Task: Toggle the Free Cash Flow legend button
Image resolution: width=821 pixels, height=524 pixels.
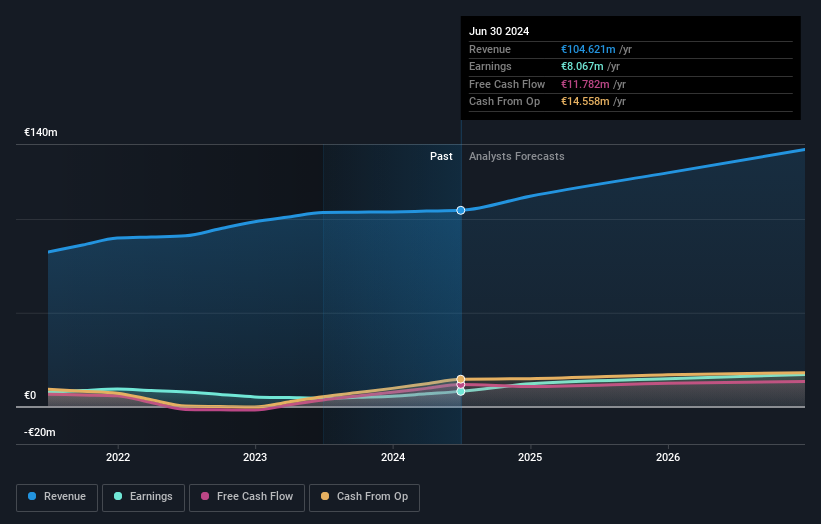Action: click(x=247, y=497)
